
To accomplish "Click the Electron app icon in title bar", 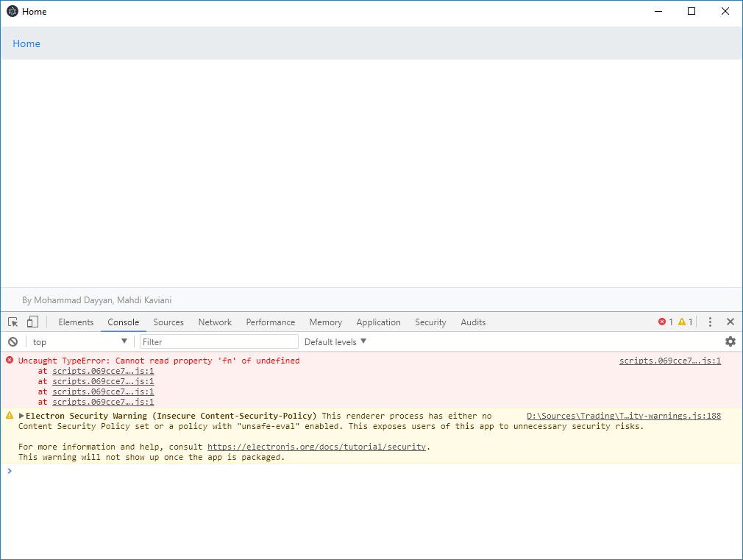I will (x=13, y=12).
